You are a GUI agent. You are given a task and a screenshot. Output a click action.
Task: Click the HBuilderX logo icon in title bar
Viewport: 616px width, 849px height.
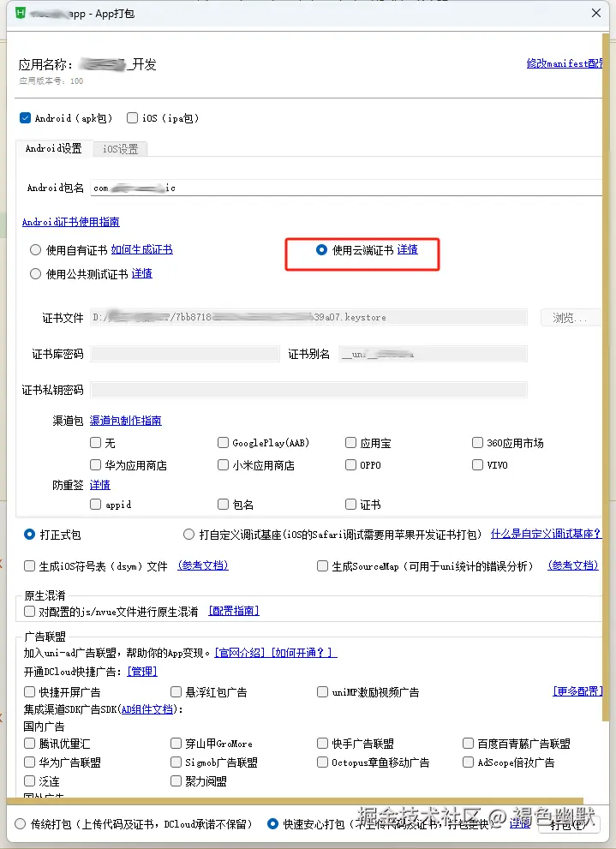(20, 13)
